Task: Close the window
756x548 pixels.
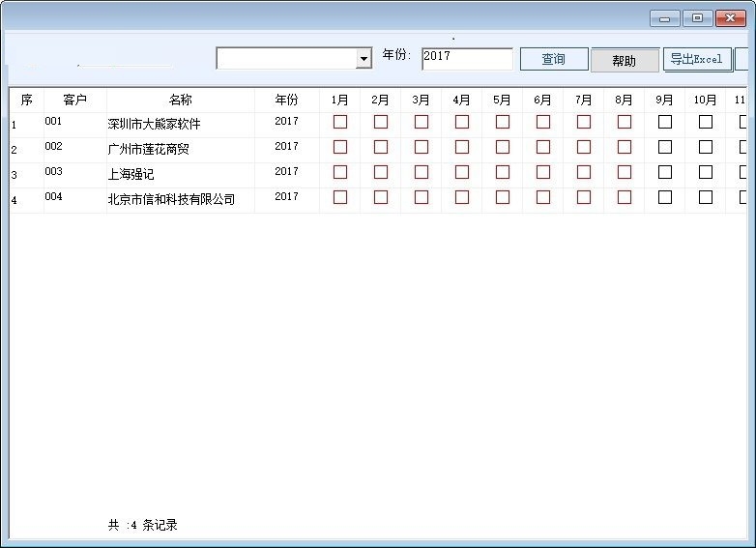Action: coord(731,18)
